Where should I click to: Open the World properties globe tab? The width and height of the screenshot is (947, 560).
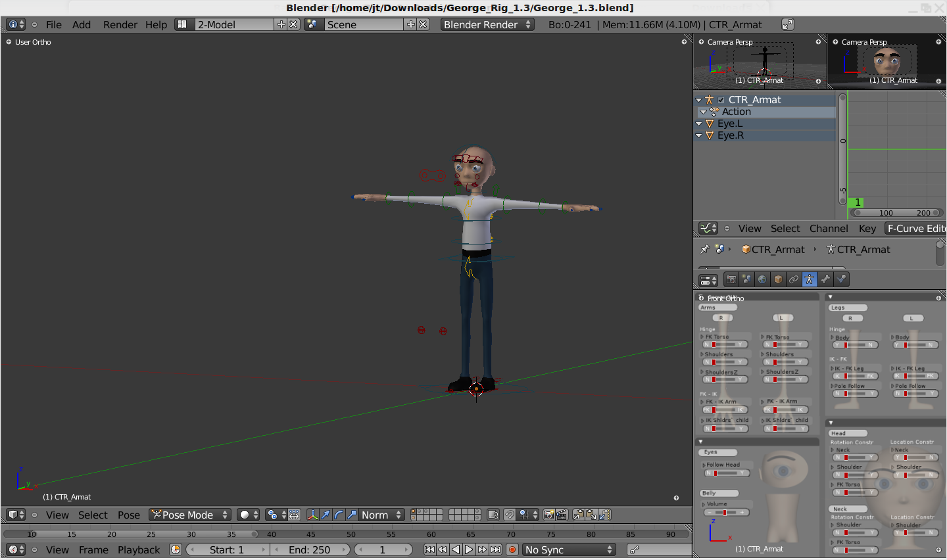click(x=762, y=279)
